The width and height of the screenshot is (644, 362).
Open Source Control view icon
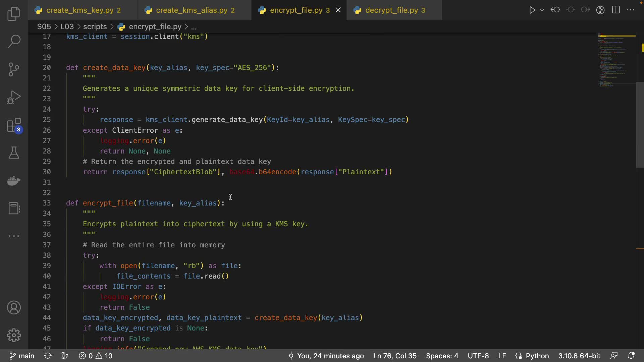14,69
